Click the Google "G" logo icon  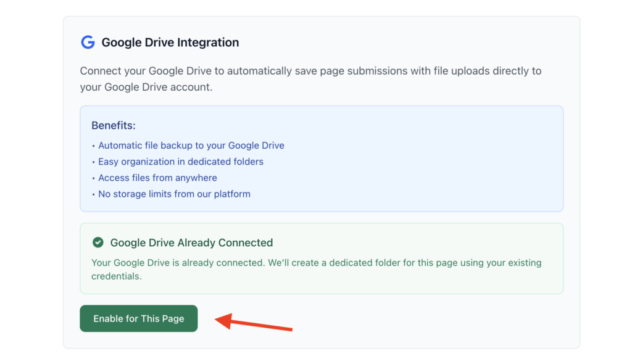pyautogui.click(x=88, y=42)
